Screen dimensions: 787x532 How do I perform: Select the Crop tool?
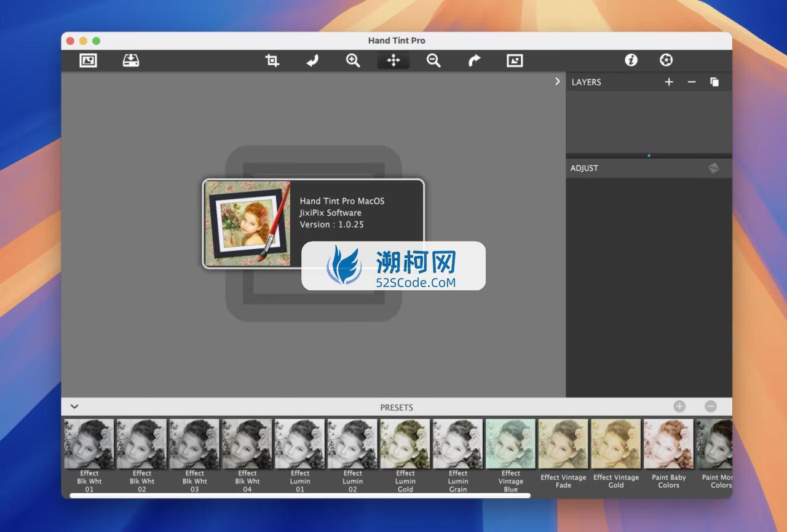(272, 60)
